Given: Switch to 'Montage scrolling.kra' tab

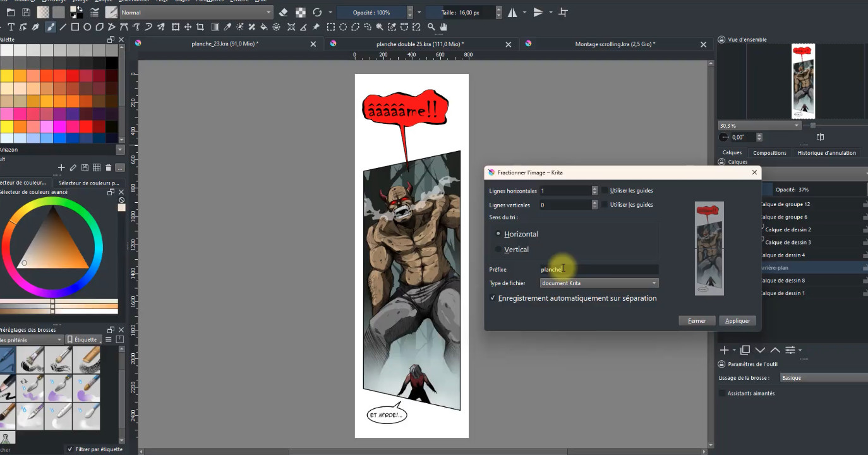Looking at the screenshot, I should coord(615,44).
